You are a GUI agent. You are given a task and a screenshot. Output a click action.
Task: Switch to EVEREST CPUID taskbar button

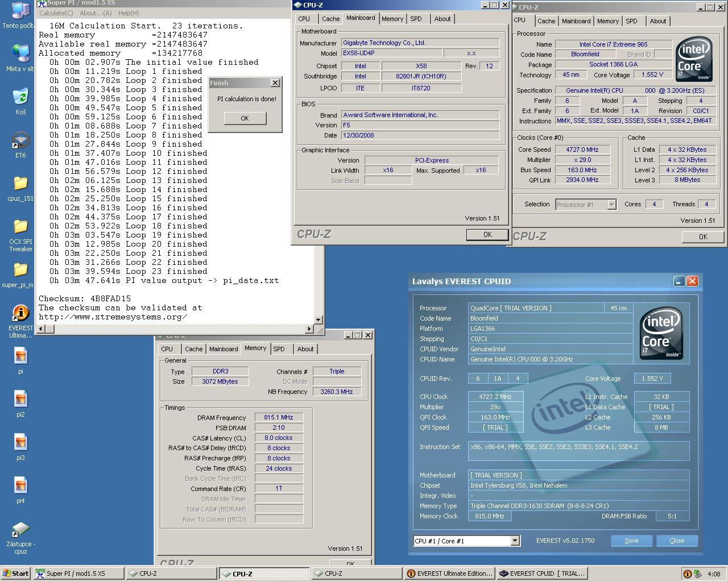542,573
